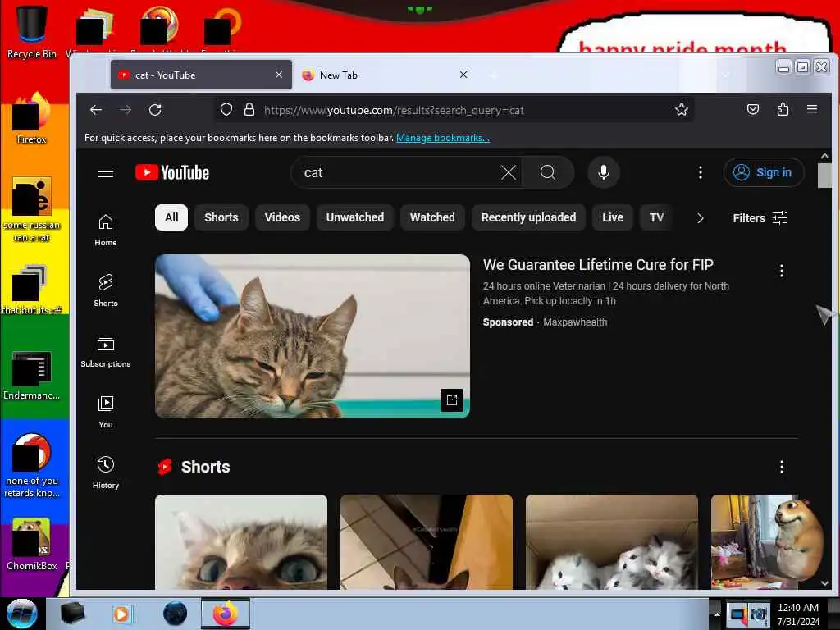
Task: Open Recycle Bin on the desktop
Action: (x=32, y=32)
